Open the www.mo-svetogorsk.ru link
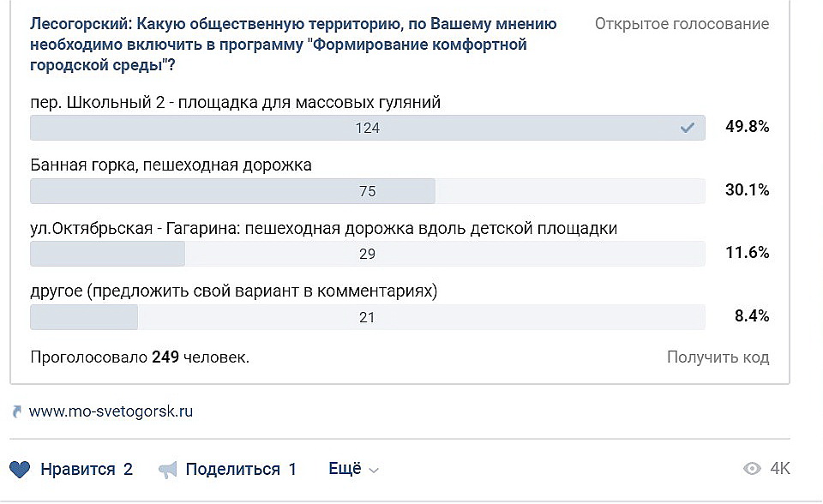823x504 pixels. [x=111, y=411]
